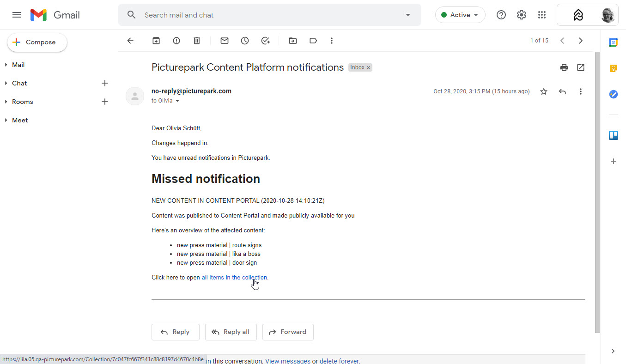Click the account profile avatar
Viewport: 626px width, 364px height.
[x=608, y=15]
